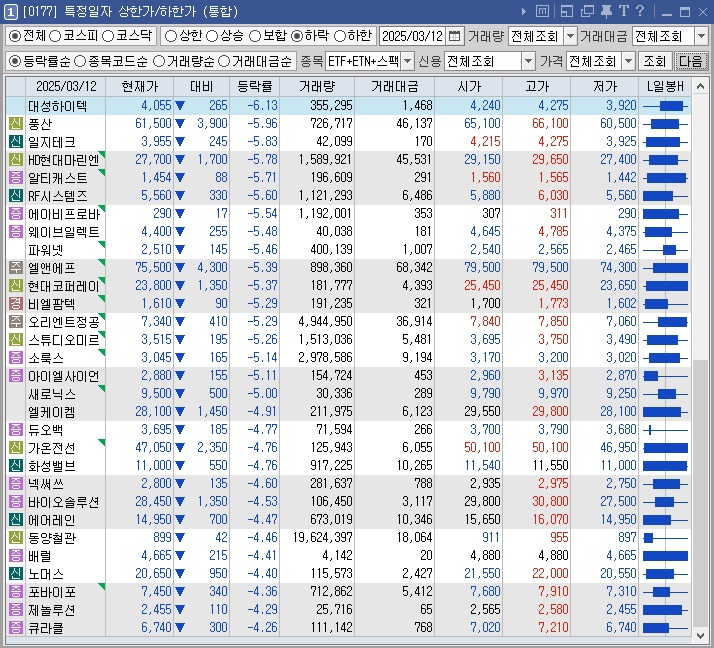Click the 경 badge next to 비엘팜텍
This screenshot has height=648, width=714.
(x=15, y=303)
